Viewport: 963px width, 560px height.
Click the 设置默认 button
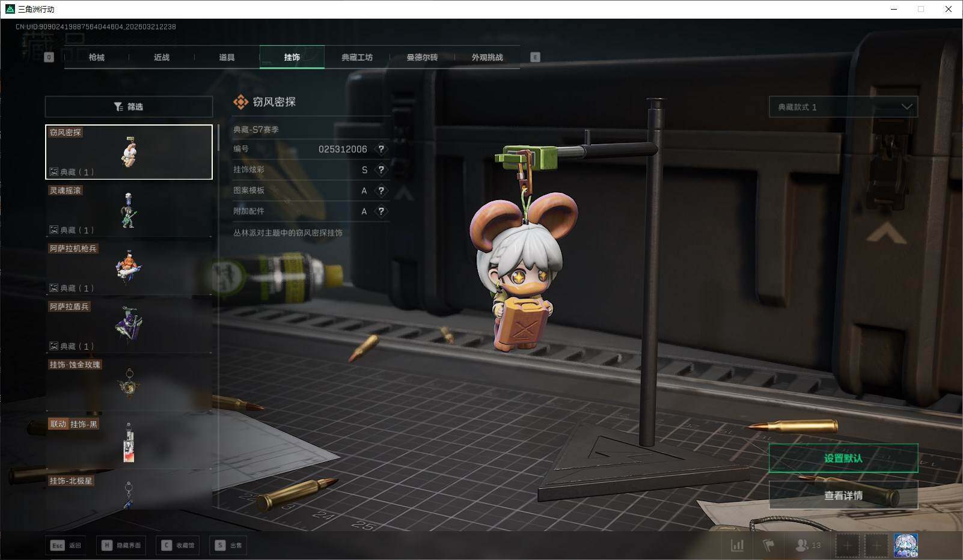(x=843, y=458)
